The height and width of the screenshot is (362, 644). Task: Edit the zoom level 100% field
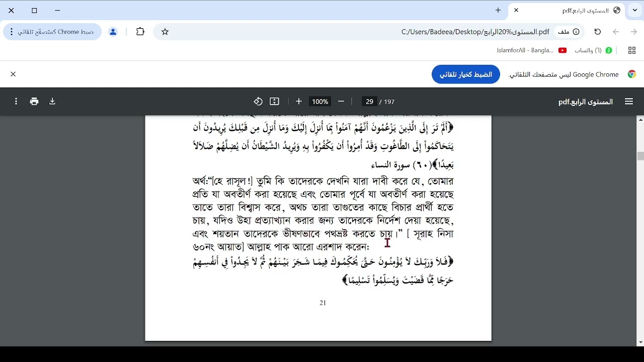(x=320, y=102)
